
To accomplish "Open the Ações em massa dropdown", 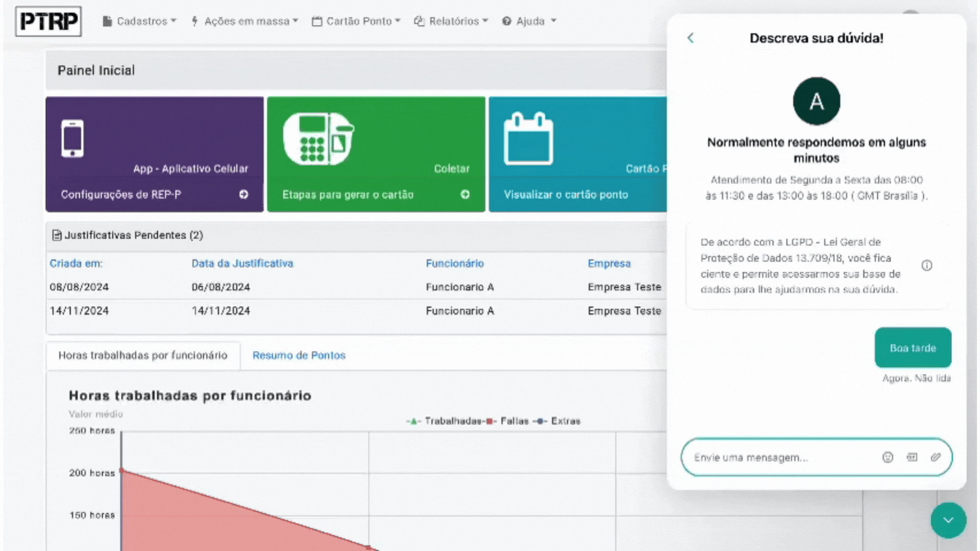I will click(x=244, y=21).
